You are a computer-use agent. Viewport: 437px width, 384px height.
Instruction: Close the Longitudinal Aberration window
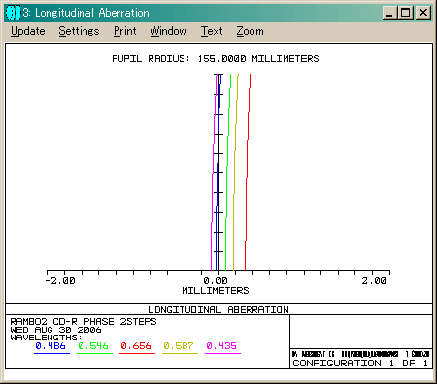pyautogui.click(x=423, y=13)
